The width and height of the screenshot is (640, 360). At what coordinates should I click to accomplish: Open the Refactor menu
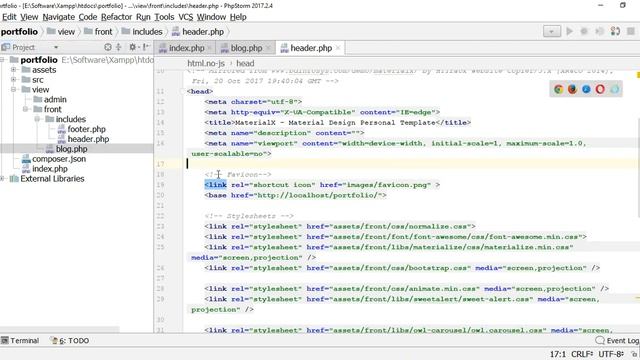(116, 17)
